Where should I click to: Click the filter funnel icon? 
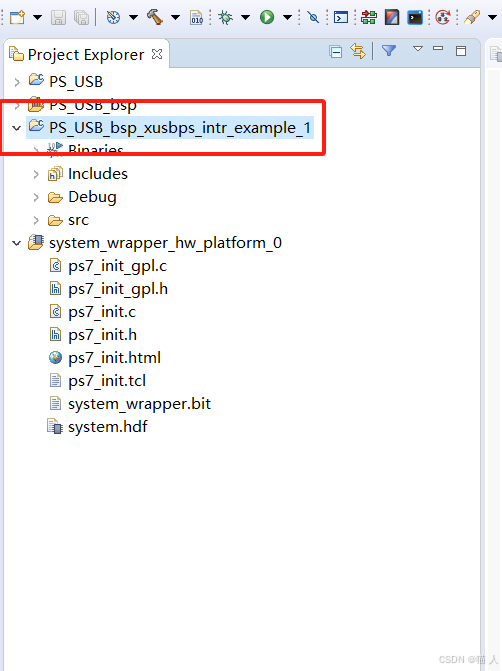(389, 51)
